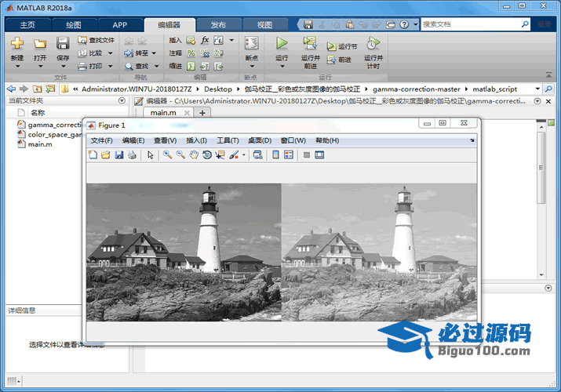Open the 工具(T) menu in Figure window
The width and height of the screenshot is (561, 392).
228,140
